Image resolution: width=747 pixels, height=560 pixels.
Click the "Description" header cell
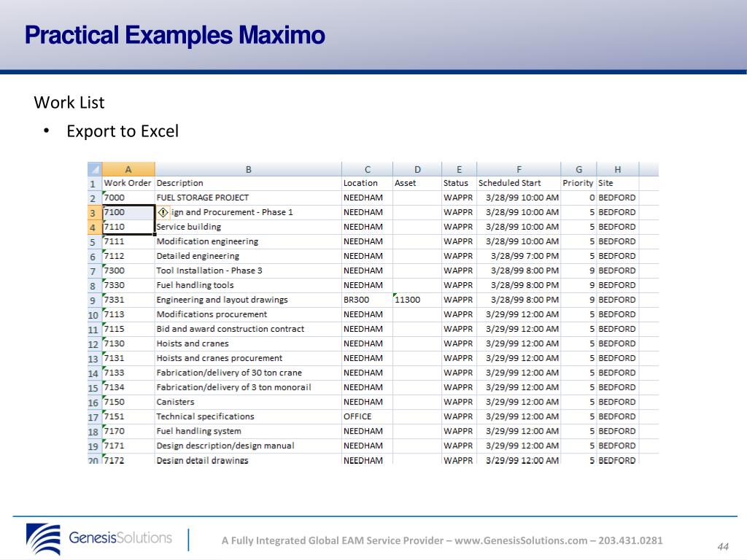pos(248,183)
